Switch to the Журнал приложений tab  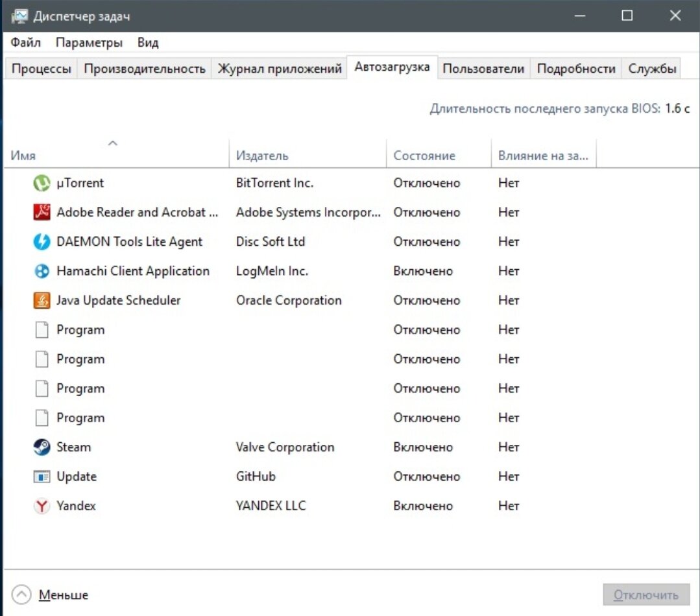click(280, 69)
